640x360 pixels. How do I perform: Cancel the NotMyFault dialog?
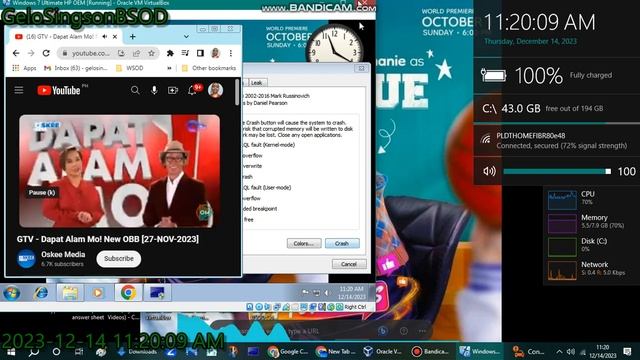(349, 264)
